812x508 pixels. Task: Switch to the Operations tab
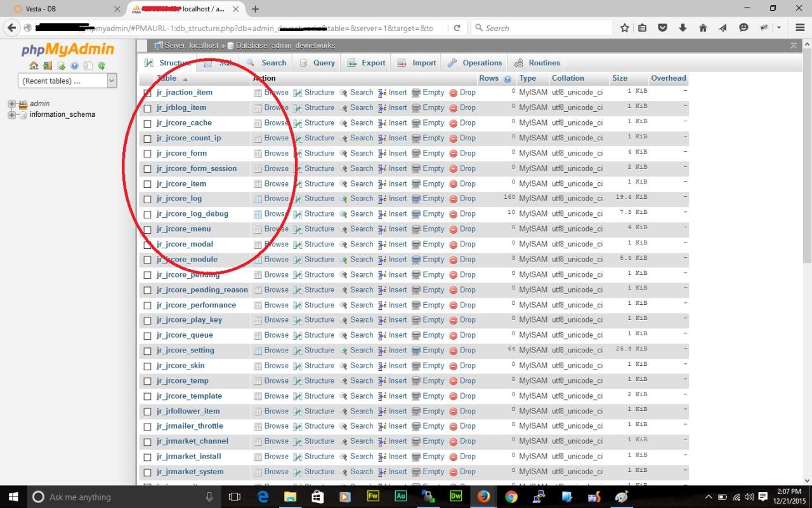click(475, 63)
